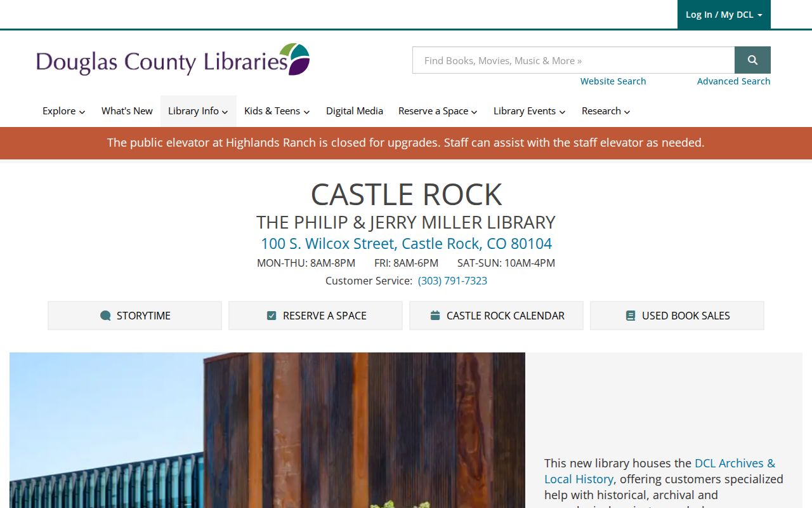812x508 pixels.
Task: Open the Digital Media menu item
Action: (x=355, y=111)
